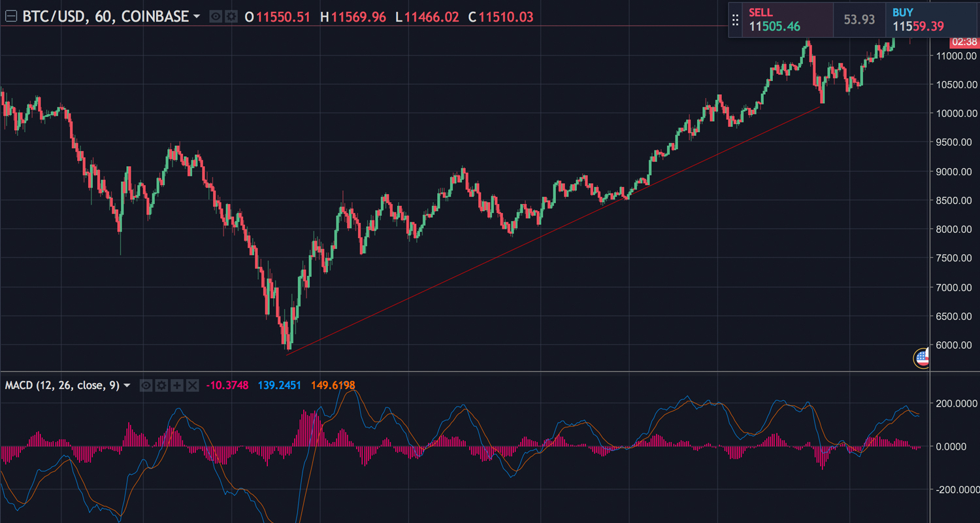Select the red ascending trend line
Screen dimensions: 980x523
tap(552, 229)
